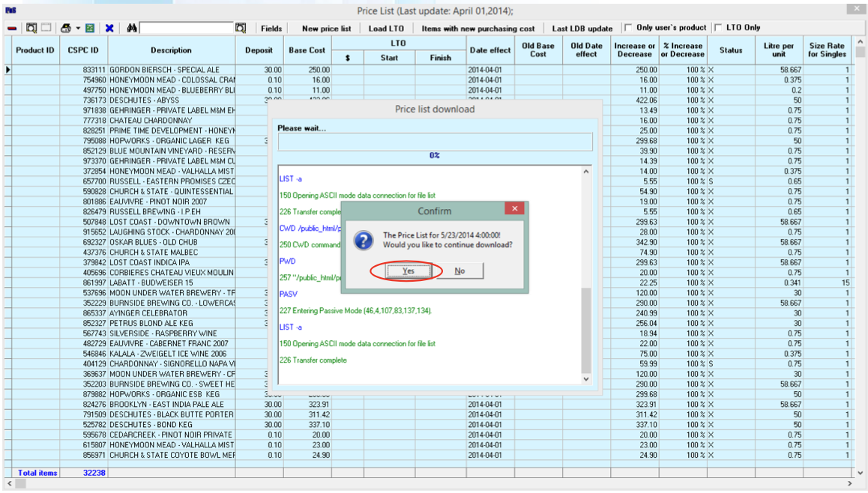Image resolution: width=868 pixels, height=493 pixels.
Task: Click the Size Rate for Singles column header
Action: tap(827, 50)
